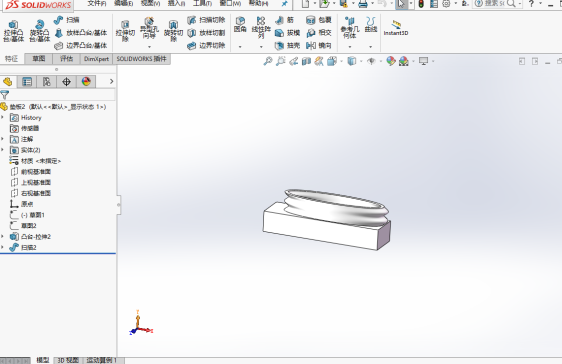Click the tree filter funnel icon

coord(5,95)
